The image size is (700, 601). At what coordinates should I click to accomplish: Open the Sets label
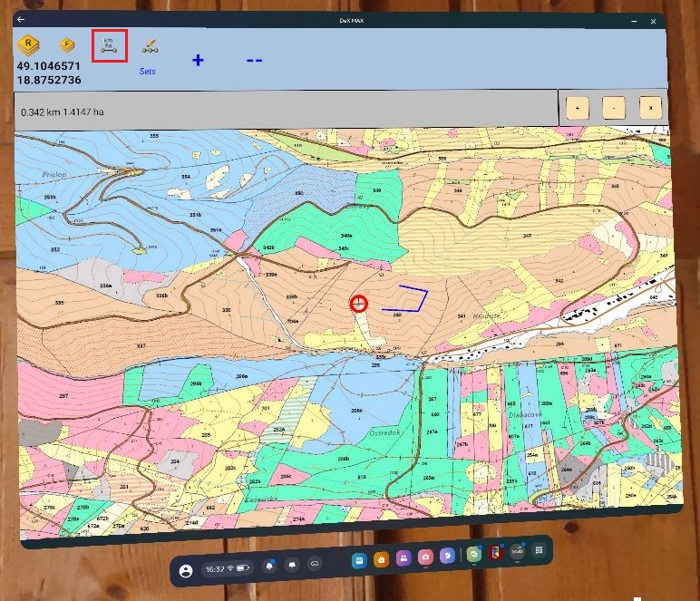pyautogui.click(x=147, y=72)
